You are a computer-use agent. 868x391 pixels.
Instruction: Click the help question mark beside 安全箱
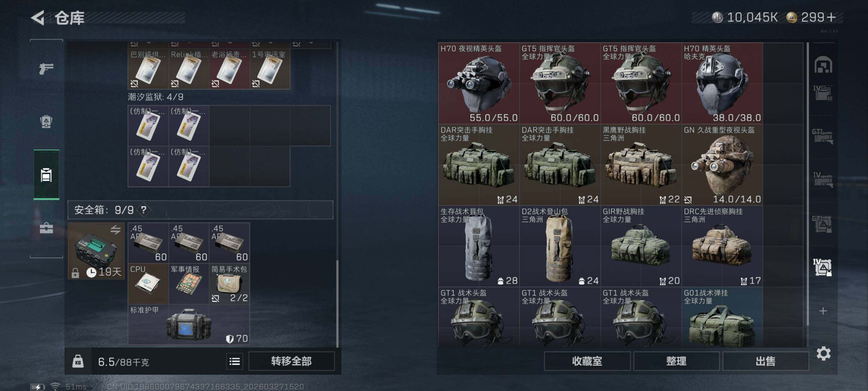[x=144, y=210]
